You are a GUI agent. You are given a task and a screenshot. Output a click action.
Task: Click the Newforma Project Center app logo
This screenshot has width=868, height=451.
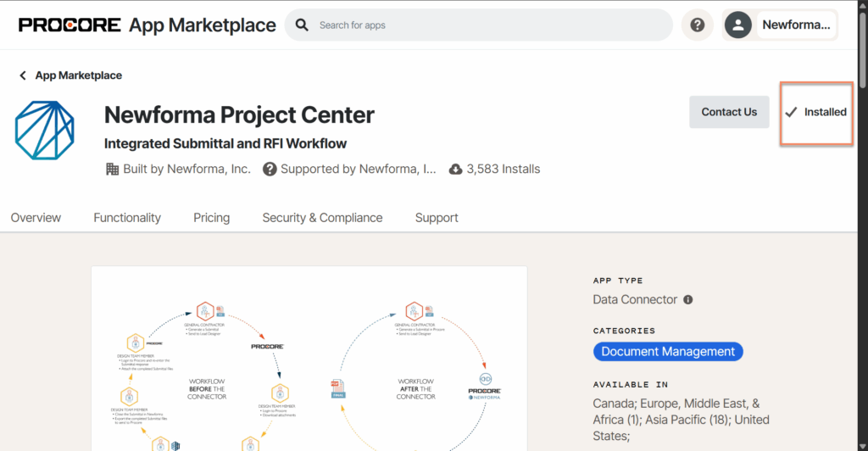tap(45, 131)
